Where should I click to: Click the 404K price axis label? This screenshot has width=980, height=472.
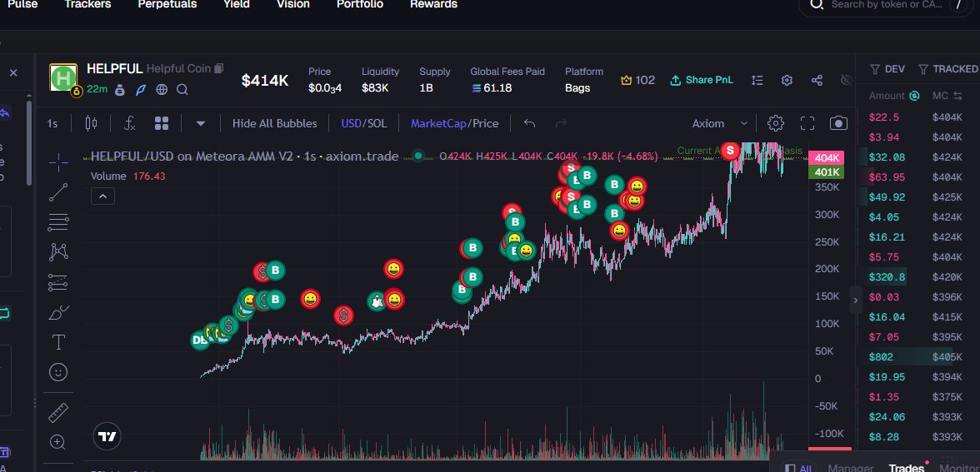coord(827,157)
